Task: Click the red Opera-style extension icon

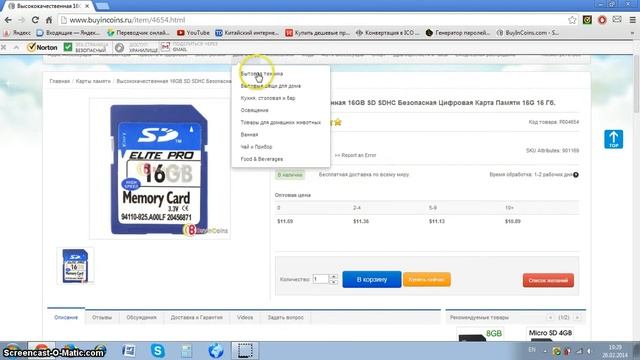Action: pos(602,20)
